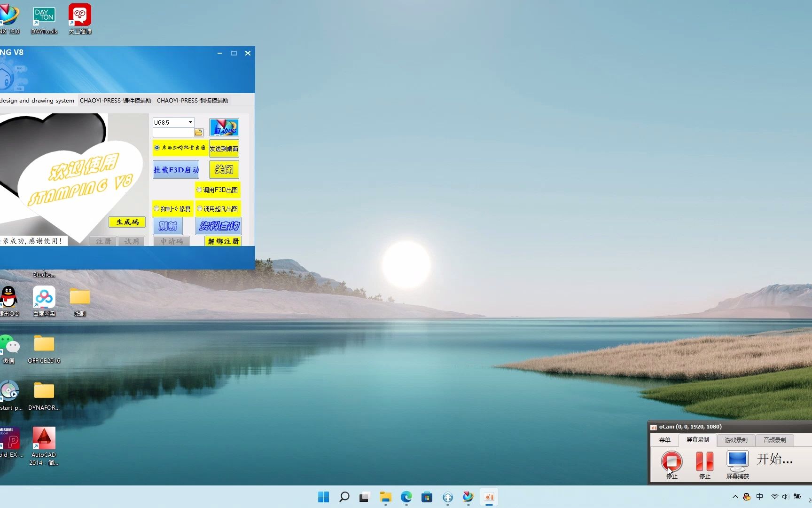
Task: Open File Explorer from the taskbar
Action: coord(386,497)
